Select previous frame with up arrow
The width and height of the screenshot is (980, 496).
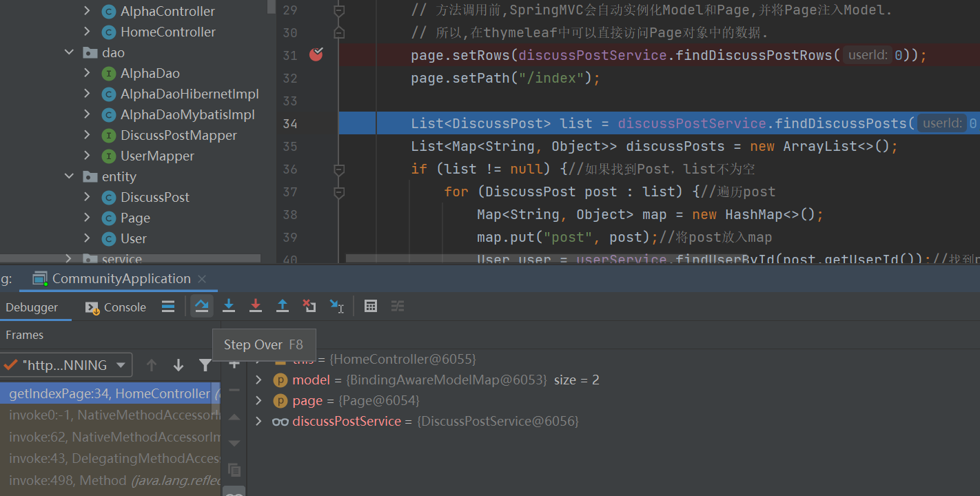point(152,365)
